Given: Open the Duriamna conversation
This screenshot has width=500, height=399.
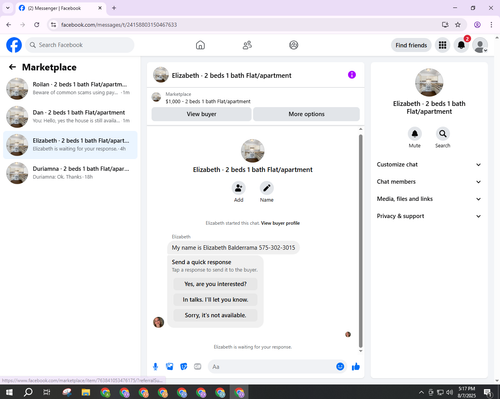Looking at the screenshot, I should pyautogui.click(x=70, y=173).
